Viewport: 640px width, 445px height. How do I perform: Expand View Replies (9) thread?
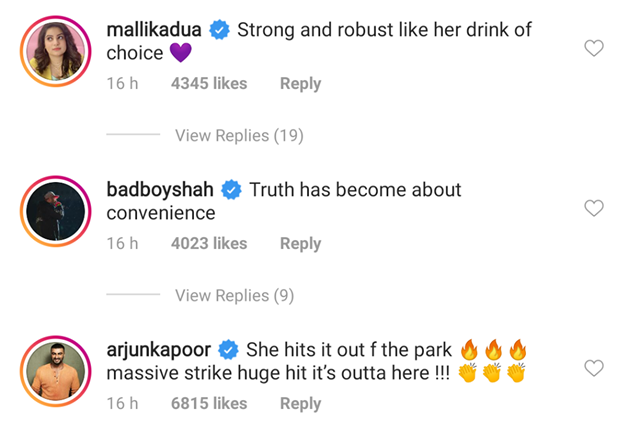[235, 296]
